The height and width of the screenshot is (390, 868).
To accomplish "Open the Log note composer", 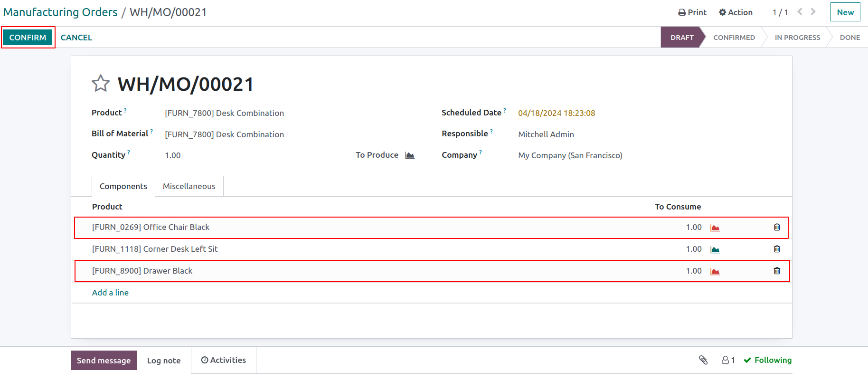I will (x=164, y=361).
